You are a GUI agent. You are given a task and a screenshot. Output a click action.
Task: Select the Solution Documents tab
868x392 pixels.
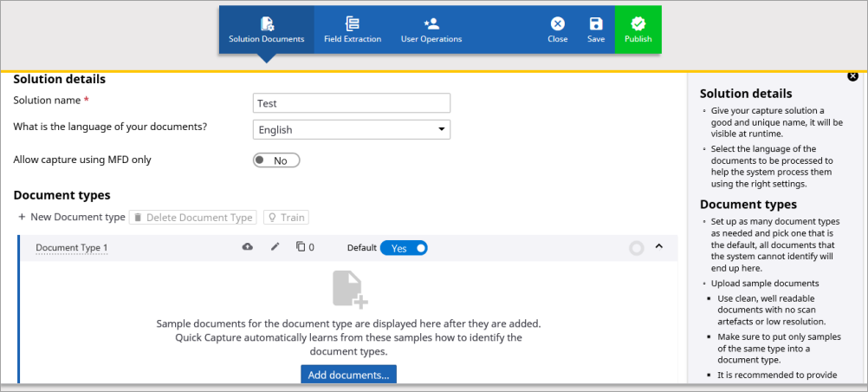pos(267,29)
